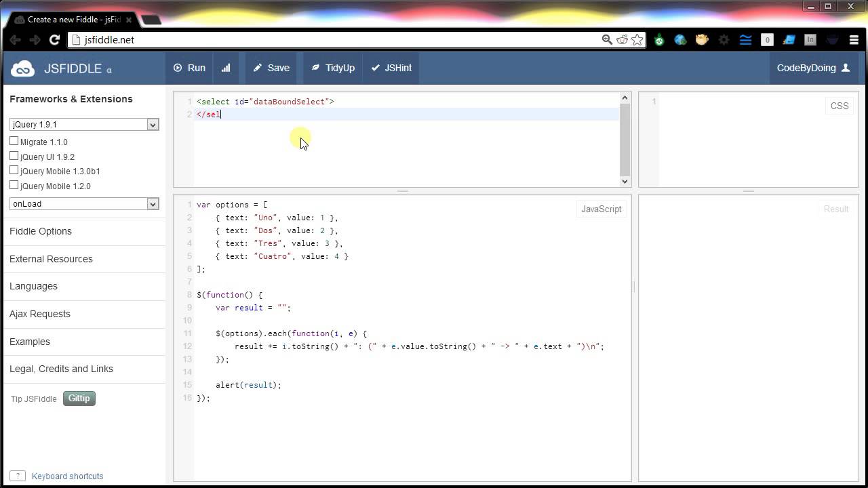Viewport: 868px width, 488px height.
Task: Save the fiddle
Action: [271, 68]
